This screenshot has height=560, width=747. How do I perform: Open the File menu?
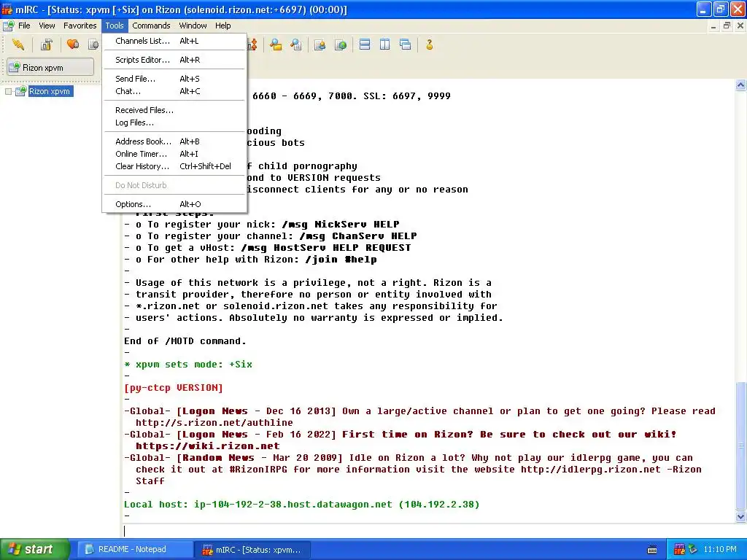pos(24,26)
